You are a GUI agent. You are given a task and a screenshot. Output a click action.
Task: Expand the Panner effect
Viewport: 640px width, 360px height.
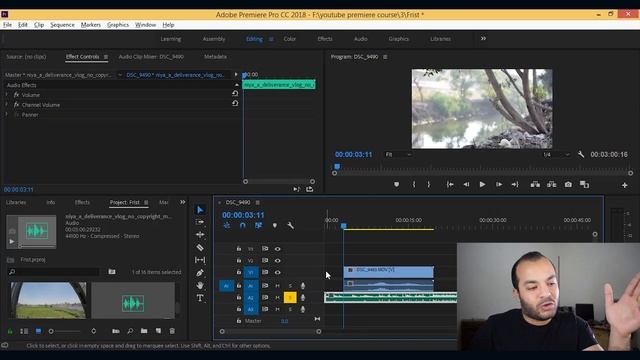7,115
